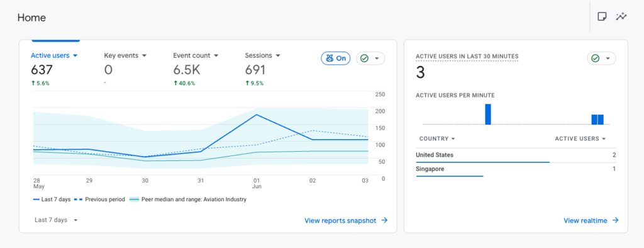Open the Key events metric dropdown
Viewport: 644px width, 248px height.
125,55
